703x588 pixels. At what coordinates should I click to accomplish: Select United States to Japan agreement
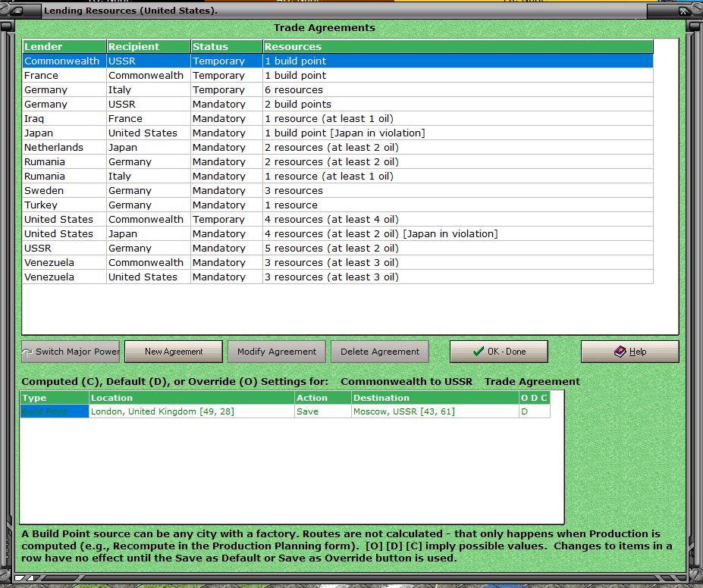338,234
